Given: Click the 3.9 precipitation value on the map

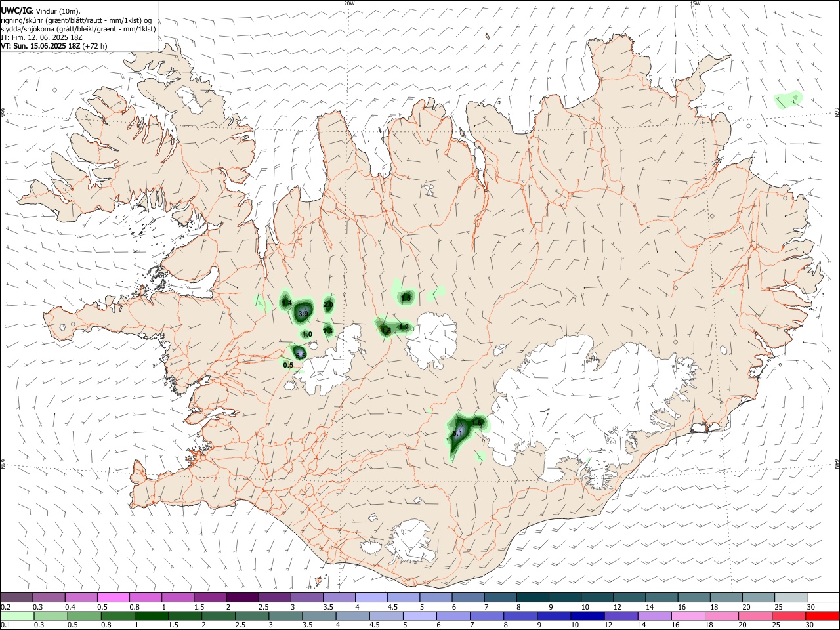Looking at the screenshot, I should tap(303, 314).
